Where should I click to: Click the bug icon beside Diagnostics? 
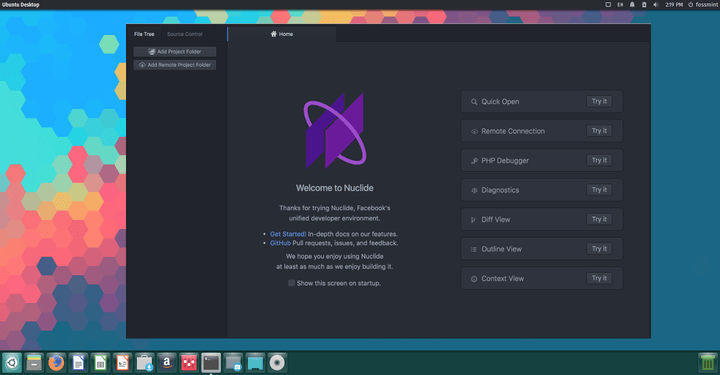tap(474, 190)
